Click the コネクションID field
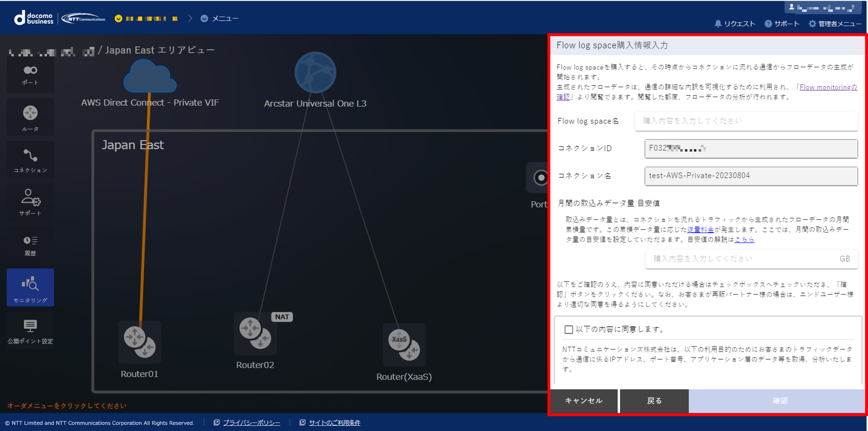The image size is (868, 431). pos(751,149)
